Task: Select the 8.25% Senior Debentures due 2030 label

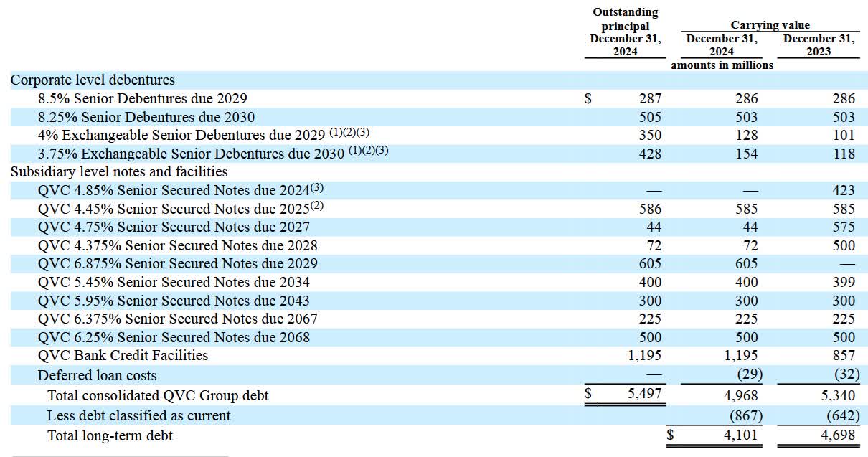Action: coord(146,117)
